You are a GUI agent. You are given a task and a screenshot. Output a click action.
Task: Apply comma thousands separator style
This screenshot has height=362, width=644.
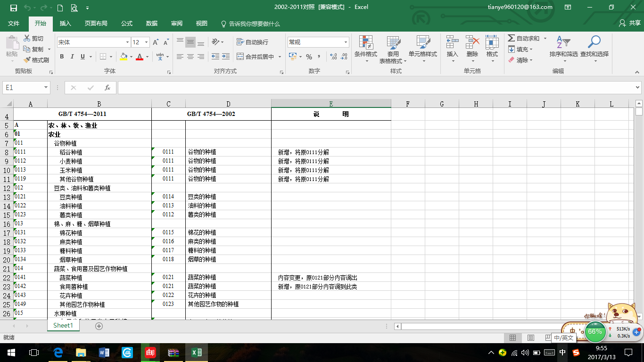point(319,57)
